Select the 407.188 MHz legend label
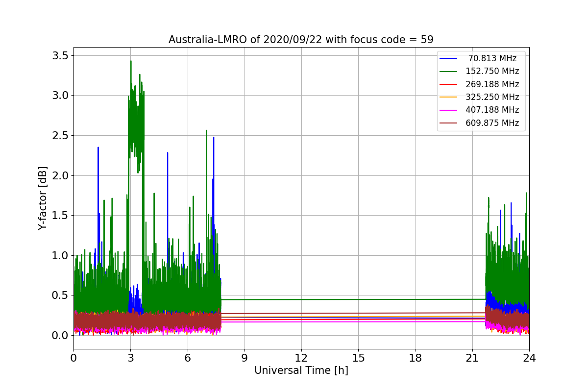Viewport: 588px width, 392px height. pyautogui.click(x=492, y=110)
